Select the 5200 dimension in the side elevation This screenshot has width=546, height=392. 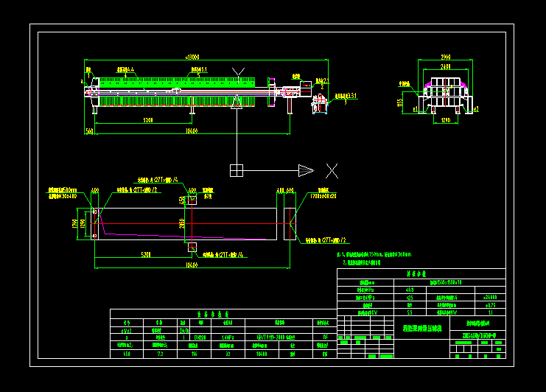[x=148, y=120]
